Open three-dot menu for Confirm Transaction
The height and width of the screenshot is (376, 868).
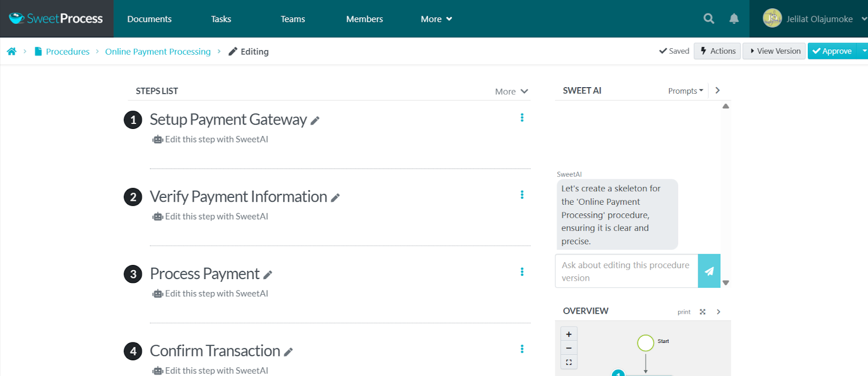[x=522, y=349]
